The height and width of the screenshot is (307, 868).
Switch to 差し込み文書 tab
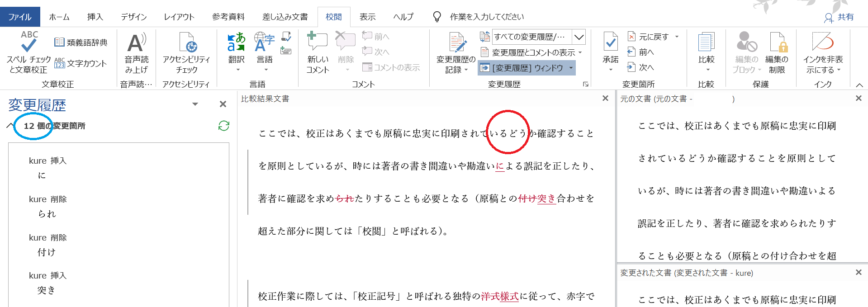[x=285, y=17]
